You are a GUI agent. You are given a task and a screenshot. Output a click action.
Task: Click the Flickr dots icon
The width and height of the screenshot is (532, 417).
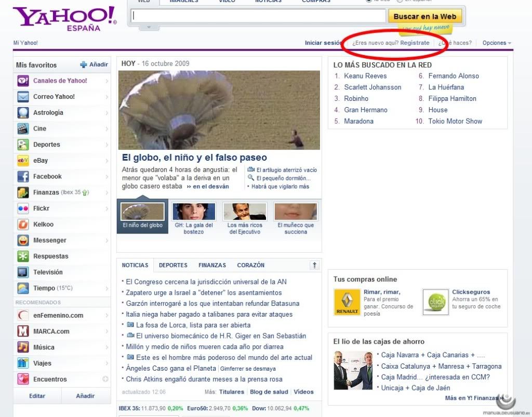click(x=23, y=208)
